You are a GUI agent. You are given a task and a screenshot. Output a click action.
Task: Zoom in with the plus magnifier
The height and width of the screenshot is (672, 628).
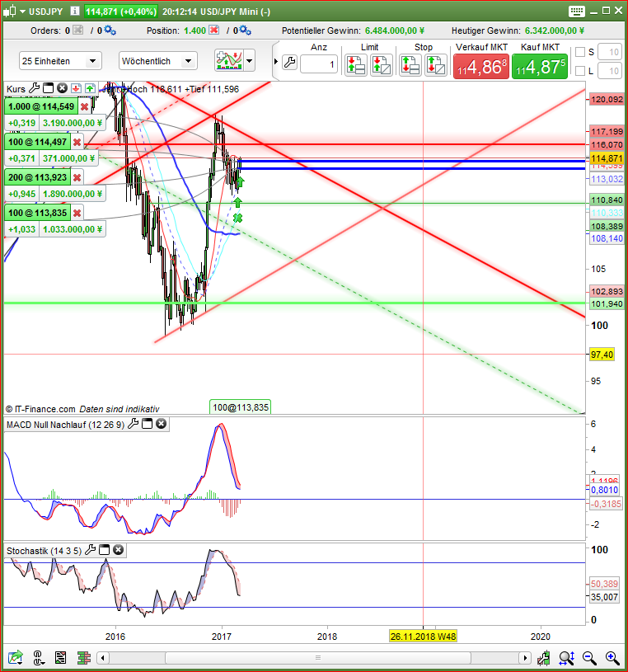(x=612, y=657)
